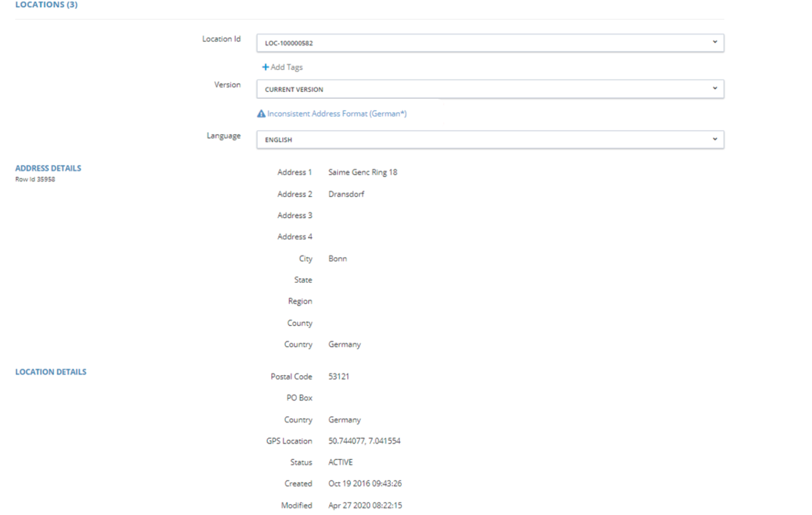Click the Status value ACTIVE
Image resolution: width=812 pixels, height=515 pixels.
click(340, 462)
